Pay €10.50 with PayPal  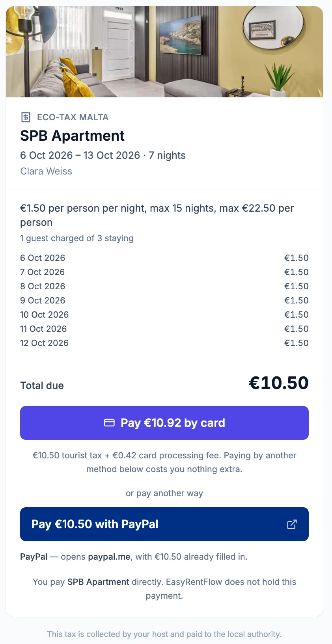164,524
